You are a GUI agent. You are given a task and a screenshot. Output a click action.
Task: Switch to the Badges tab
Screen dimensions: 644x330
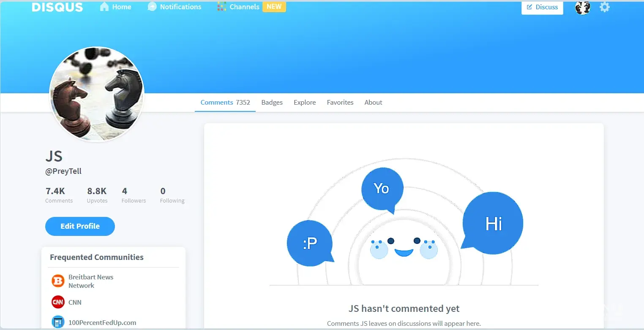[x=272, y=102]
